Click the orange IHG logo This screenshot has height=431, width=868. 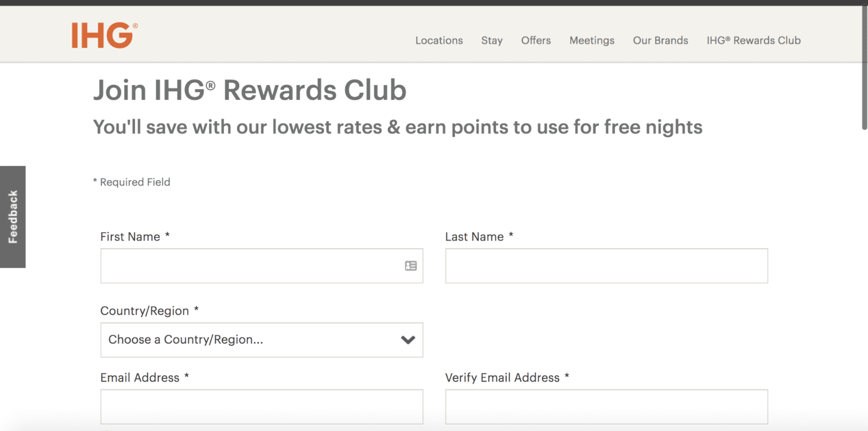click(104, 35)
